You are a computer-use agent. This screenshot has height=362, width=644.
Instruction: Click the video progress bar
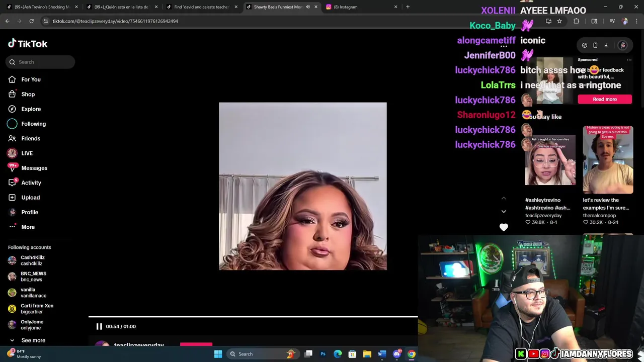[253, 317]
